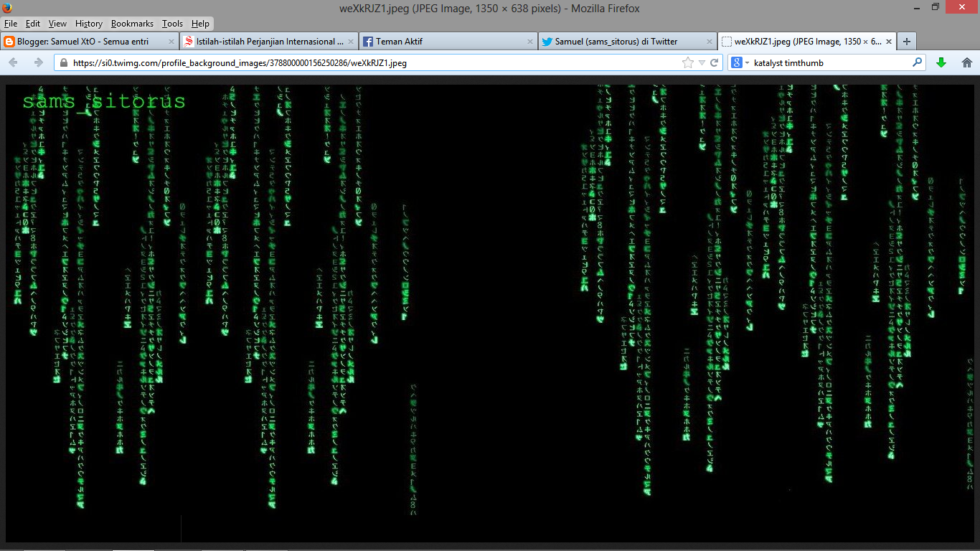Switch to Teman Aktif Facebook tab
Image resolution: width=980 pixels, height=551 pixels.
point(448,42)
